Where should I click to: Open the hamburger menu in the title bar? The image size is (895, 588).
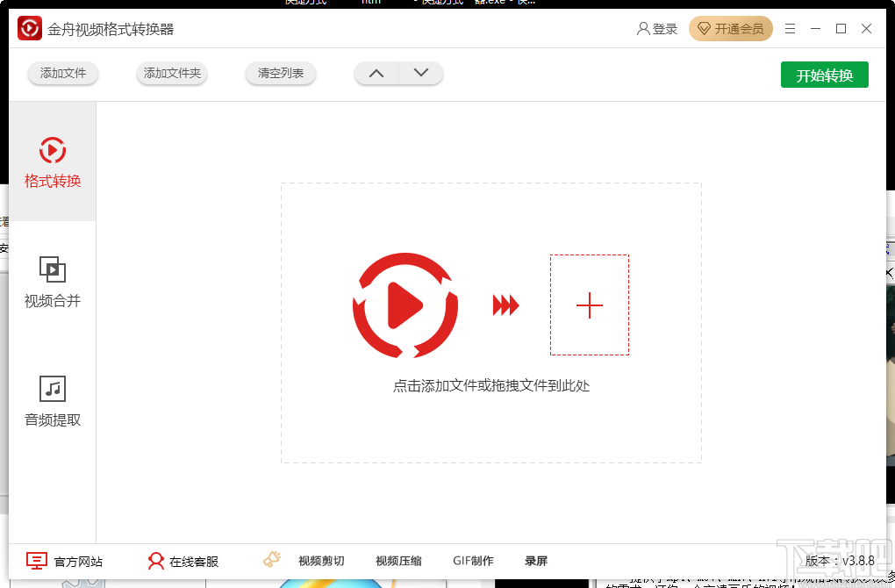[789, 28]
